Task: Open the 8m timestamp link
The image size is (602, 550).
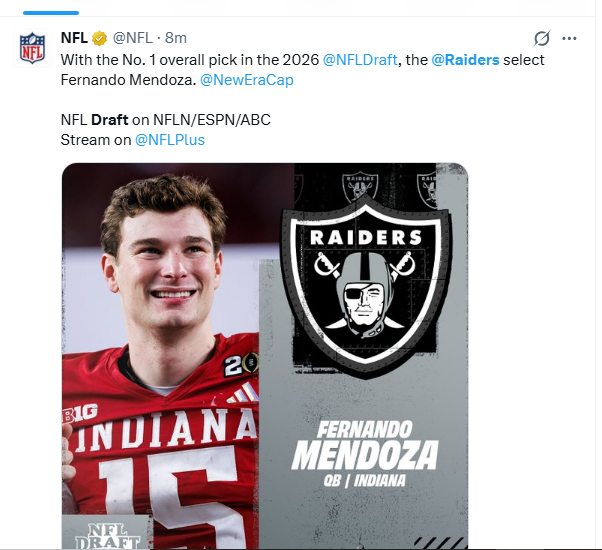Action: [176, 39]
